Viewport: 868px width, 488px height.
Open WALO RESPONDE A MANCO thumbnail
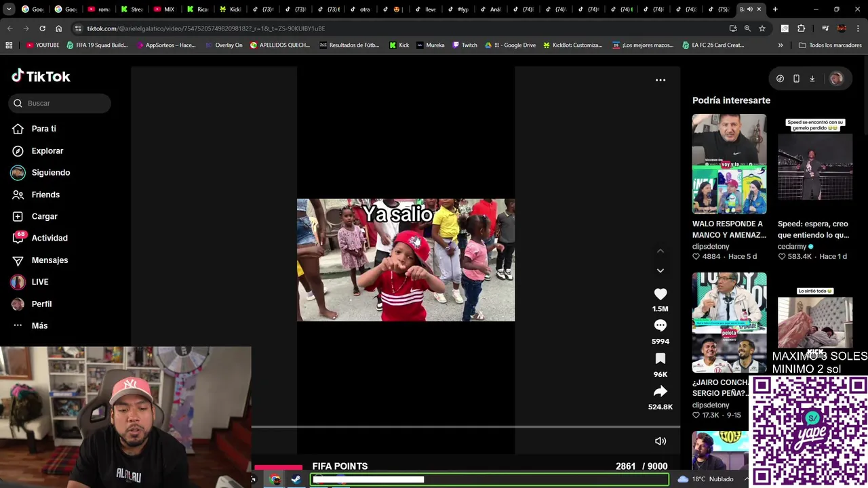729,164
